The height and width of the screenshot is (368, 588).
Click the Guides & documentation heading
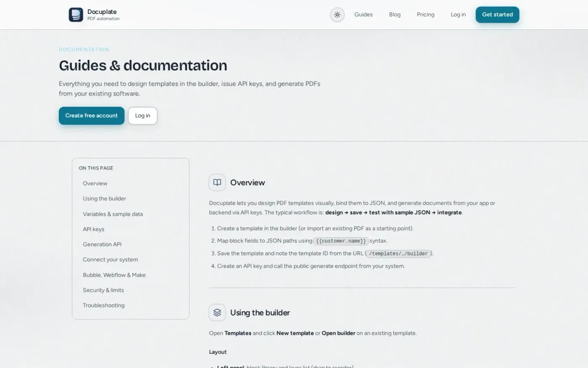pos(143,66)
